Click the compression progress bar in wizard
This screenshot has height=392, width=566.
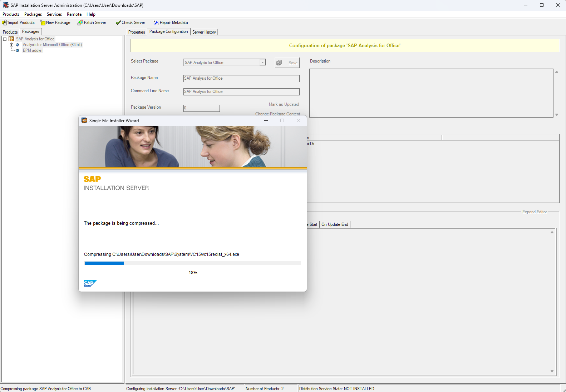coord(192,263)
